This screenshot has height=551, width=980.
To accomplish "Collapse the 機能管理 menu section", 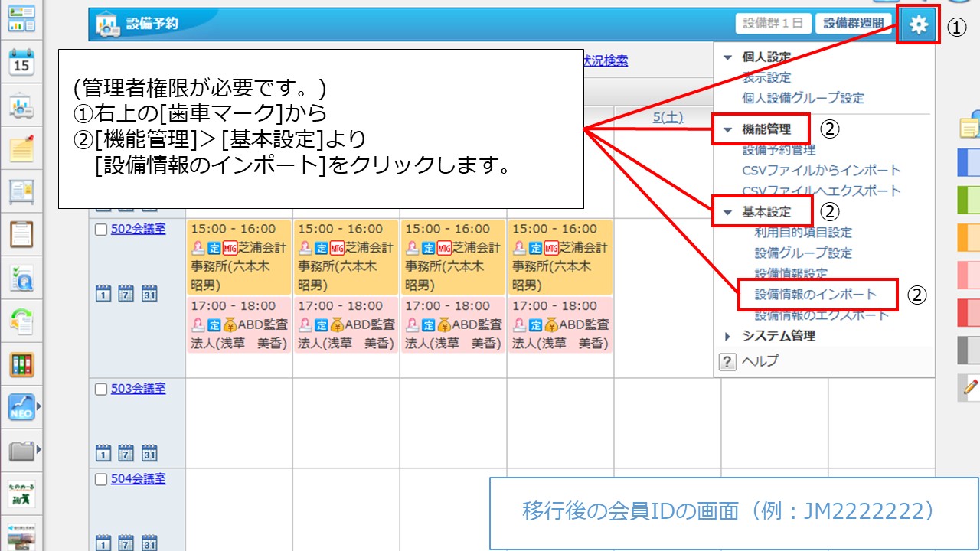I will tap(727, 130).
